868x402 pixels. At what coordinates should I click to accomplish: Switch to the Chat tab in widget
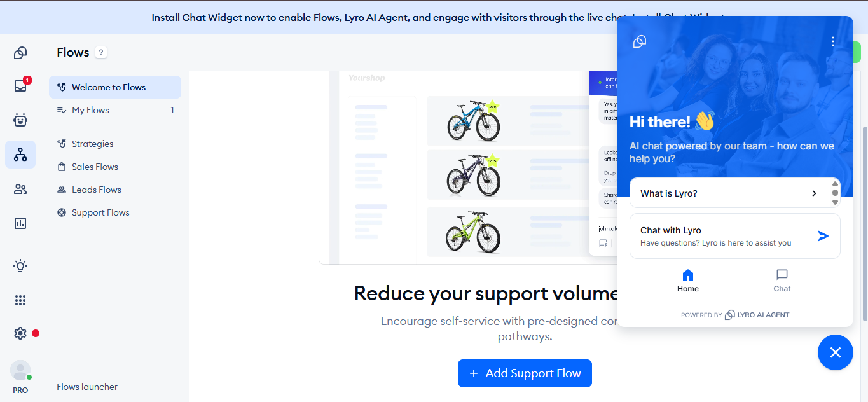pos(782,281)
